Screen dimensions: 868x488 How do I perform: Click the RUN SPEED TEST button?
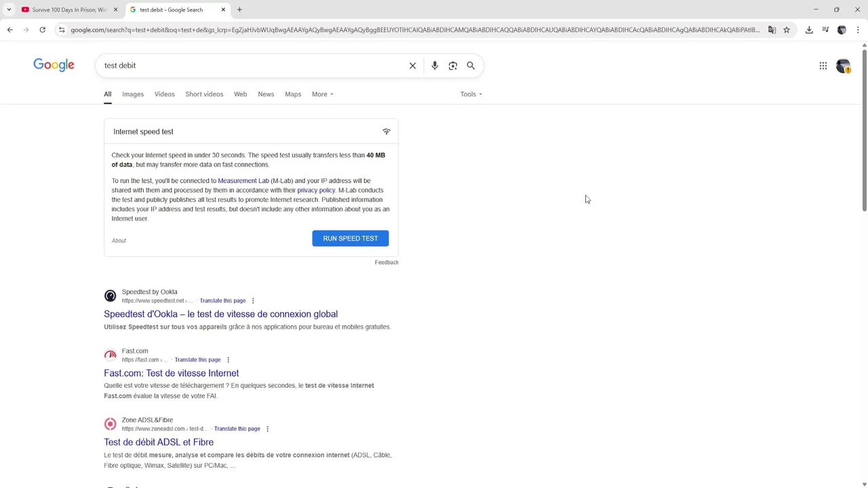[x=351, y=239]
